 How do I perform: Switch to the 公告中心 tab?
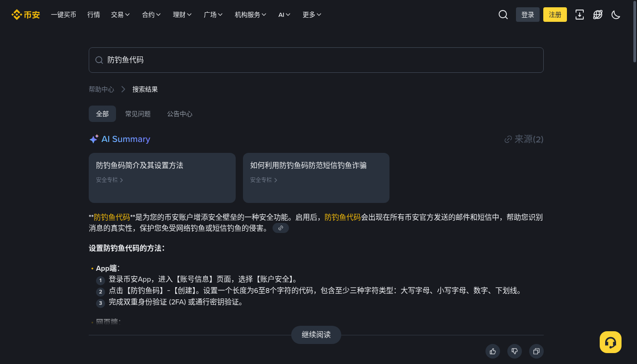click(180, 114)
